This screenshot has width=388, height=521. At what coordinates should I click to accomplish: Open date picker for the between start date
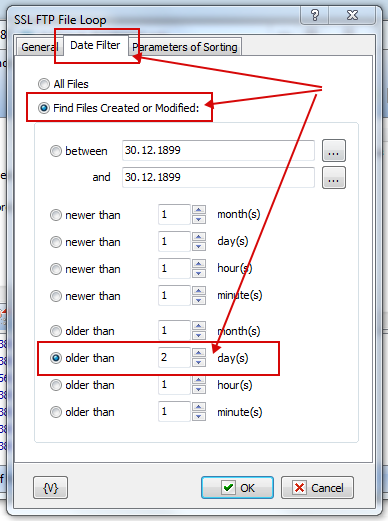334,151
